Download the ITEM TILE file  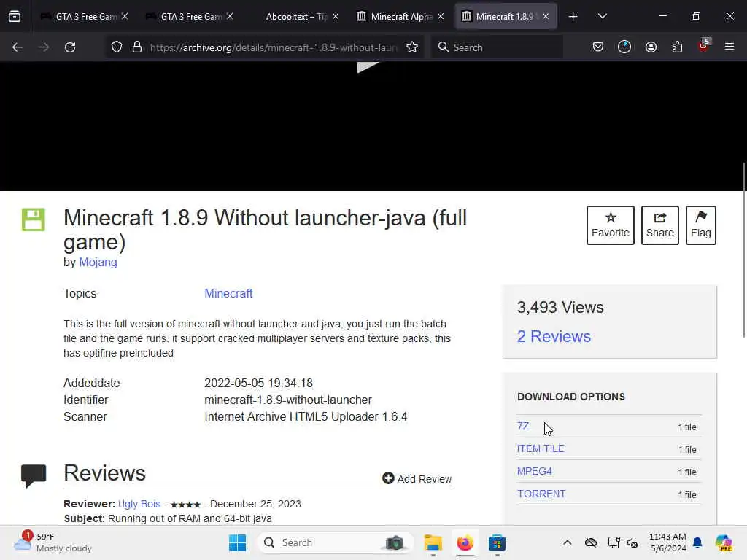coord(541,448)
